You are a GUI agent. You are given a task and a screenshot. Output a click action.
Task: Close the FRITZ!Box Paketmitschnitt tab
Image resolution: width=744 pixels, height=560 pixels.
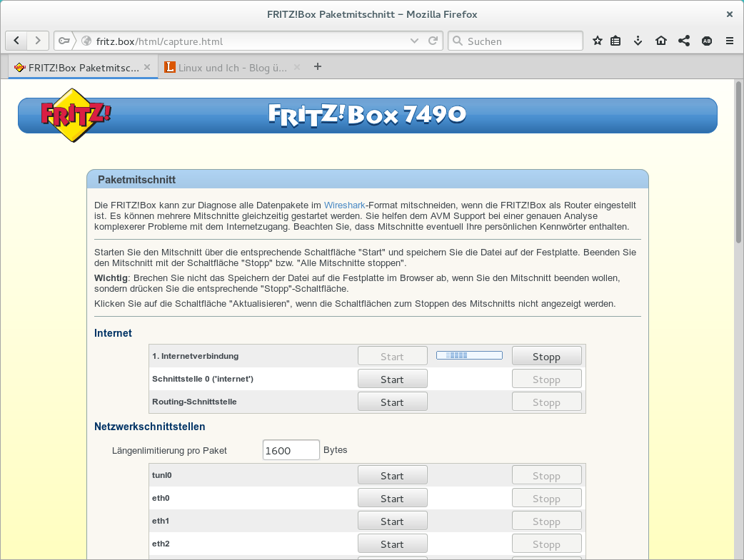tap(147, 67)
